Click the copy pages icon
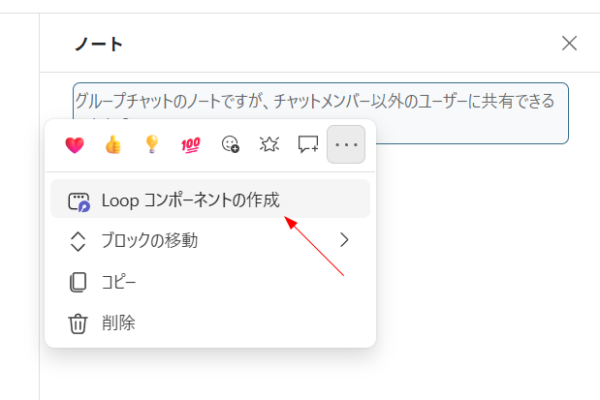Screen dimensions: 600x400 click(77, 282)
